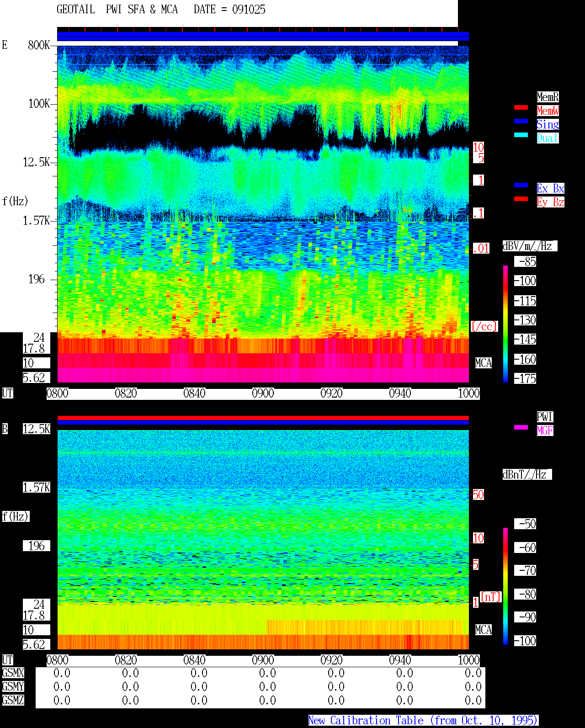Click the '-130' value on the electric color scale
585x728 pixels.
[x=525, y=320]
